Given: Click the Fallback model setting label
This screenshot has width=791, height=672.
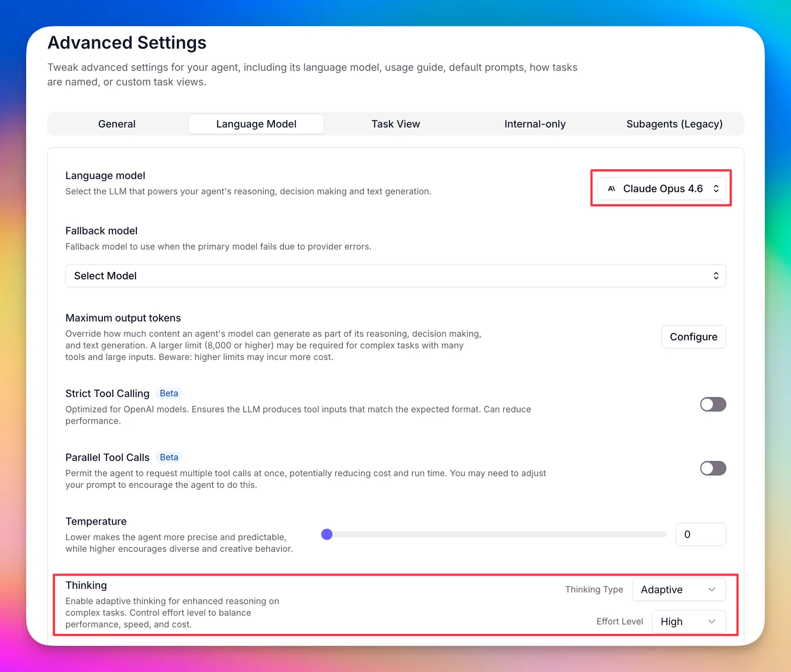Looking at the screenshot, I should pyautogui.click(x=101, y=231).
